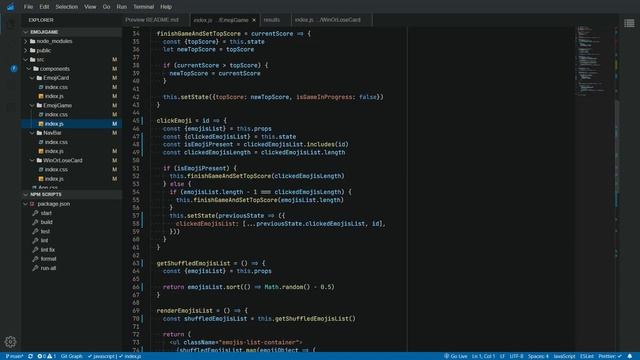
Task: Run the build npm script
Action: pos(47,222)
